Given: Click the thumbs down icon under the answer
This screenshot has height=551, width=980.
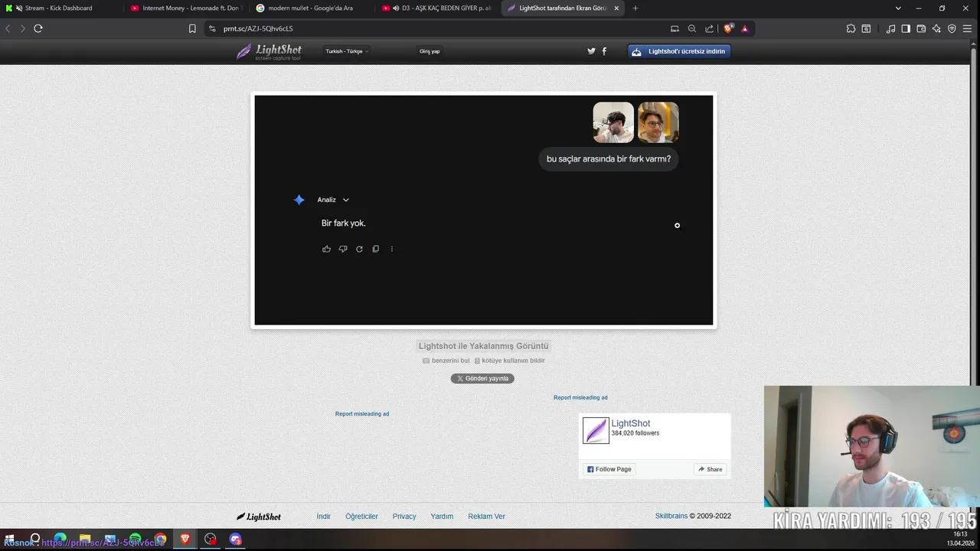Looking at the screenshot, I should [343, 249].
